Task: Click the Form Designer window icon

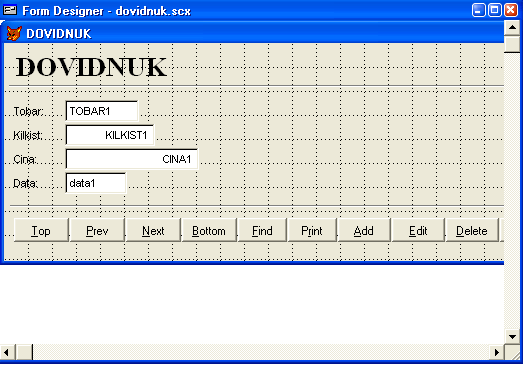Action: (x=10, y=10)
